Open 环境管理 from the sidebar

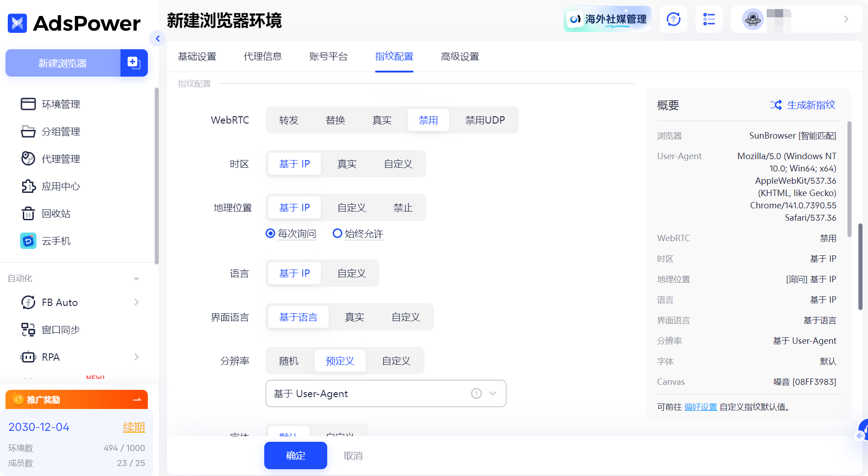(60, 104)
